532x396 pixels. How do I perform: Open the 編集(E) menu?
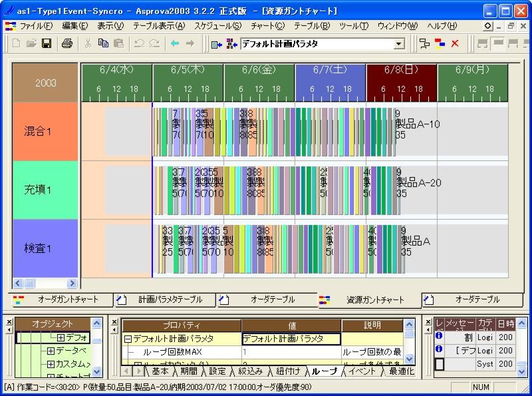(75, 26)
